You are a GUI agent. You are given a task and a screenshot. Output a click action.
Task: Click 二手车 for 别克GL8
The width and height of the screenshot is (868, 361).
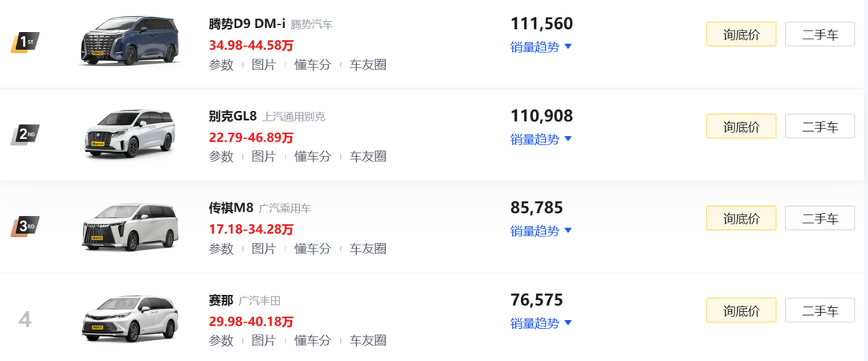820,126
